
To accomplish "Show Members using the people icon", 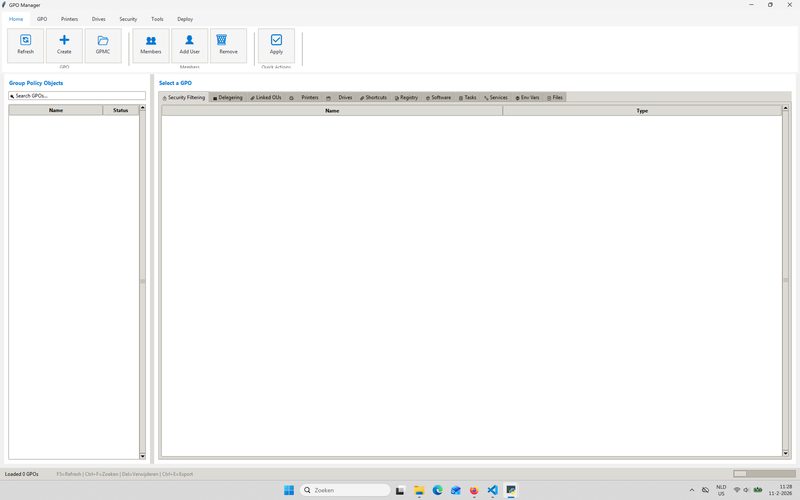I will click(x=151, y=40).
